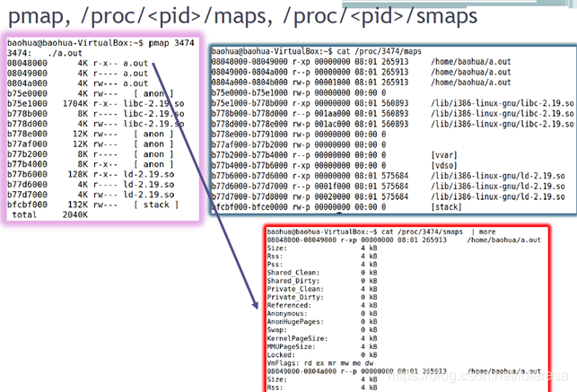Click the 'Referenced: 4 kB' line

(x=322, y=305)
